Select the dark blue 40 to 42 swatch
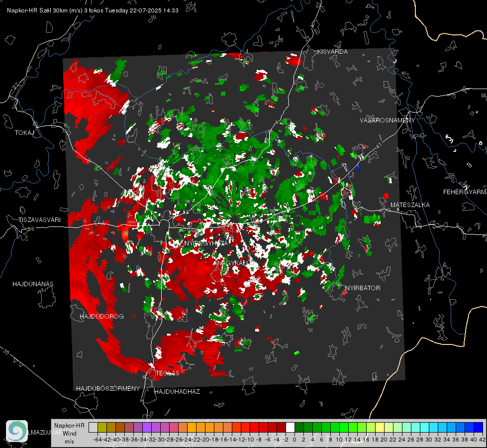Viewport: 487px width, 448px height. (479, 428)
